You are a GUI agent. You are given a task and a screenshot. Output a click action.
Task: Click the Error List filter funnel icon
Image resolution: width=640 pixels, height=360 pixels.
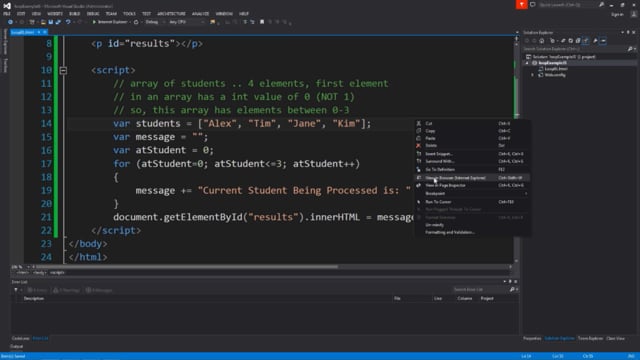pos(16,290)
